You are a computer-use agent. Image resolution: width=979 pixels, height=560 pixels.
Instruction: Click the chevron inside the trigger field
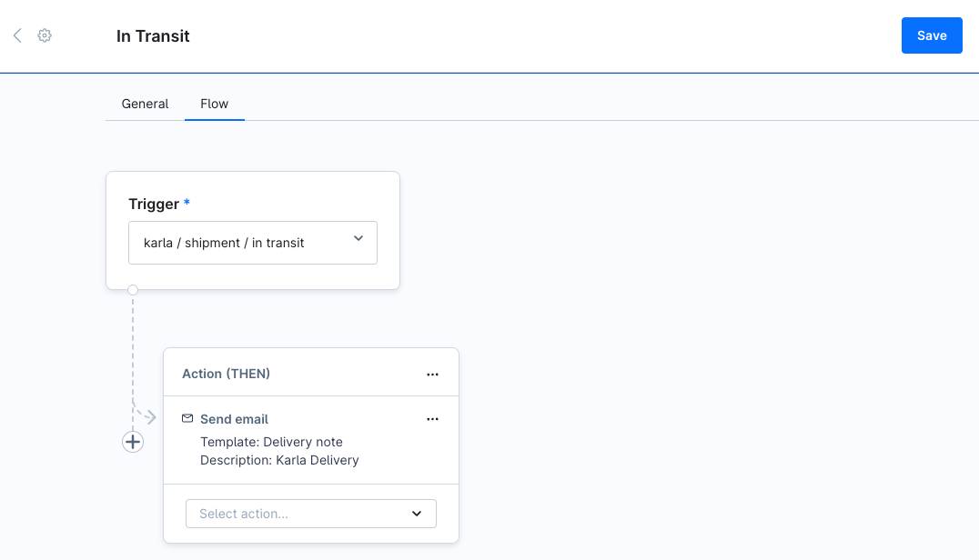click(358, 238)
